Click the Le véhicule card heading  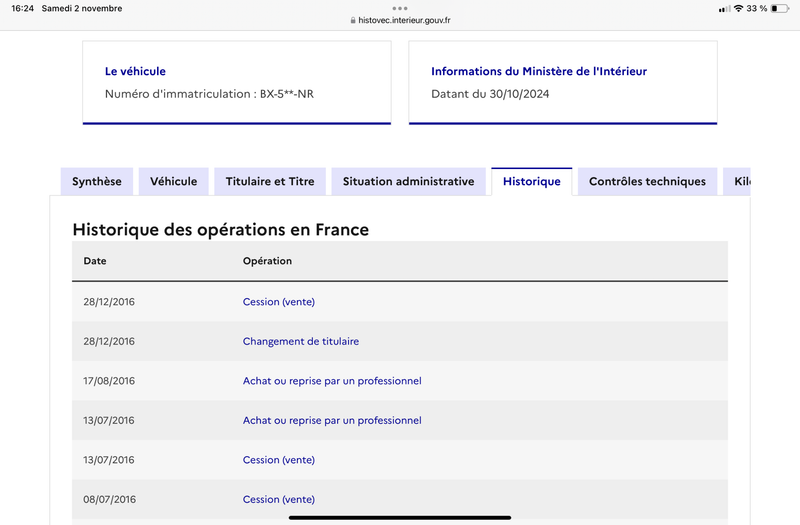click(135, 71)
